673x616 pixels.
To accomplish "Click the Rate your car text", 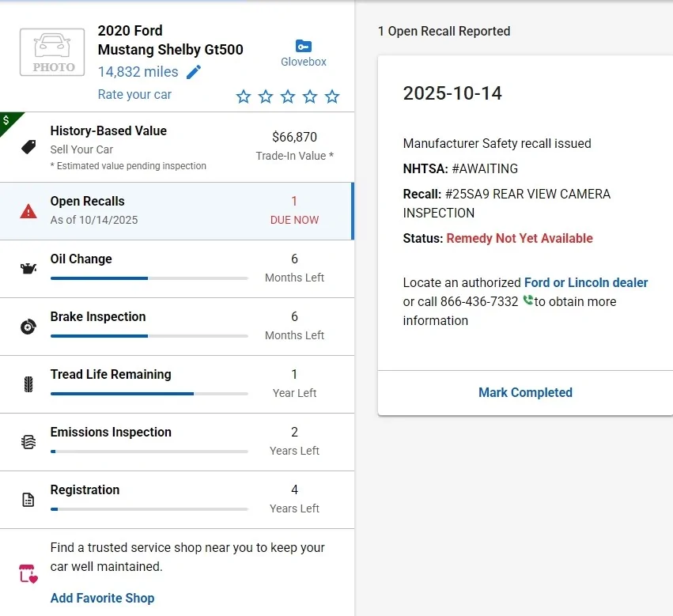I will pyautogui.click(x=134, y=94).
